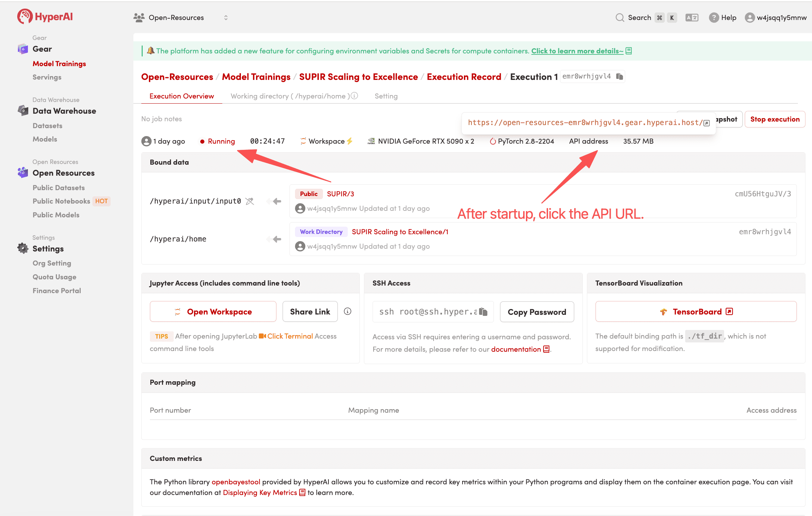This screenshot has height=516, width=812.
Task: Click the Work Directory tag
Action: pos(321,232)
